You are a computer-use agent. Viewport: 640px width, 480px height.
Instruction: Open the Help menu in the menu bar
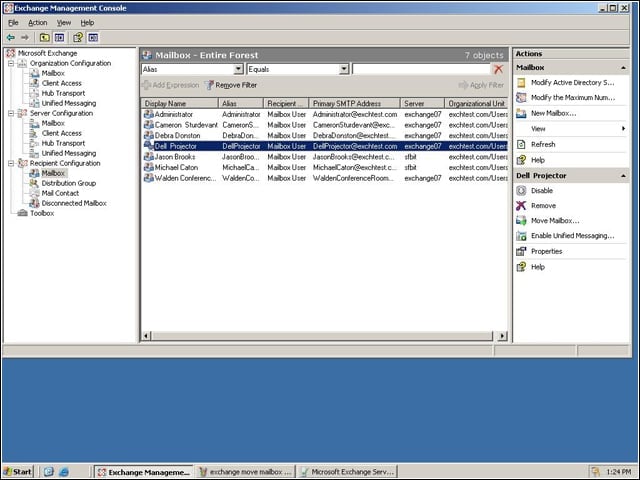point(87,23)
